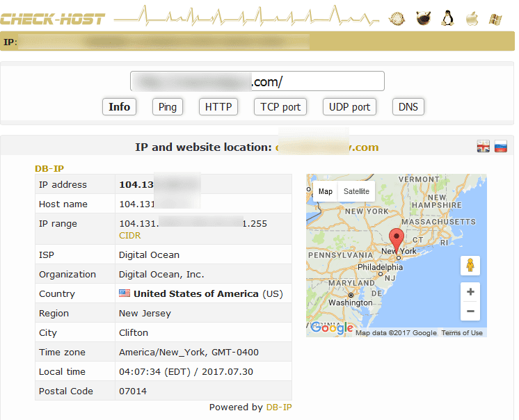519x420 pixels.
Task: Select the TCP port check
Action: pos(280,106)
